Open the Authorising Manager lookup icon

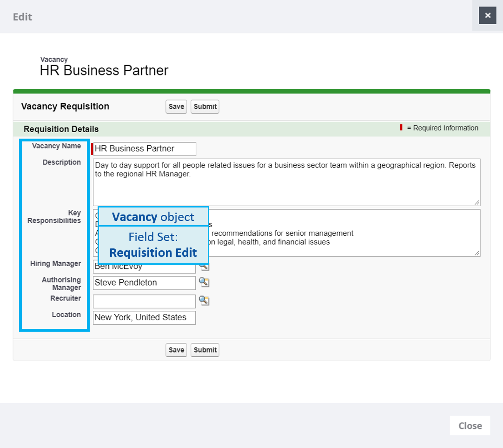click(x=204, y=282)
